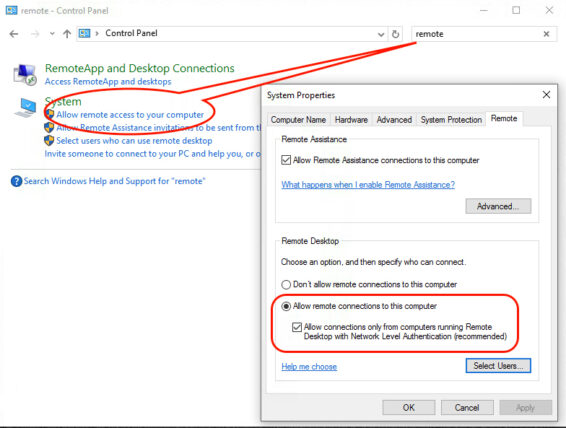The width and height of the screenshot is (566, 428).
Task: Toggle Network Level Authentication checkbox
Action: tap(297, 327)
